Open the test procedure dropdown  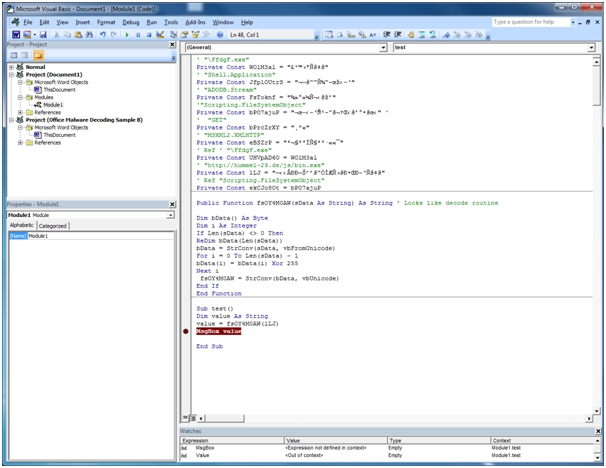tap(591, 48)
